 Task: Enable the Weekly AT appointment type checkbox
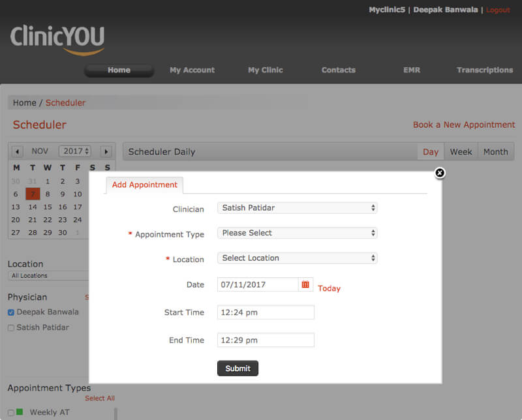(11, 412)
